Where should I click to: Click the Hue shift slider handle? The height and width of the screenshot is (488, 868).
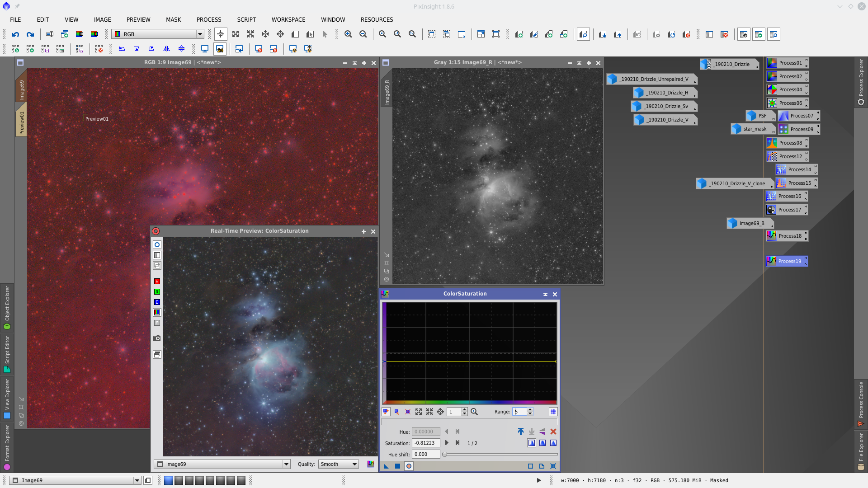point(445,454)
